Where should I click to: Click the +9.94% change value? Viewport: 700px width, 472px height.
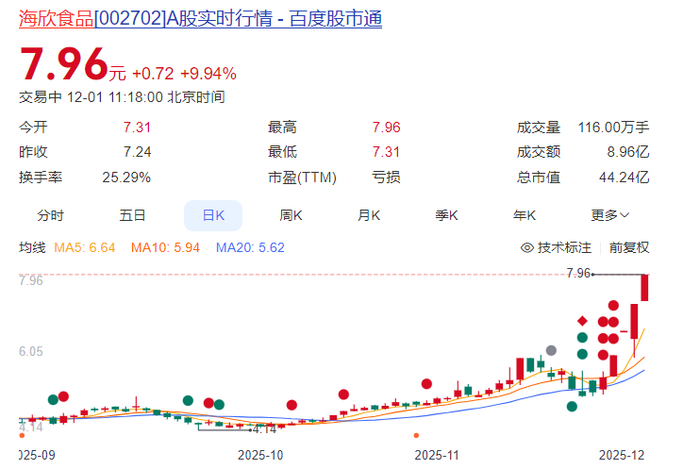208,74
